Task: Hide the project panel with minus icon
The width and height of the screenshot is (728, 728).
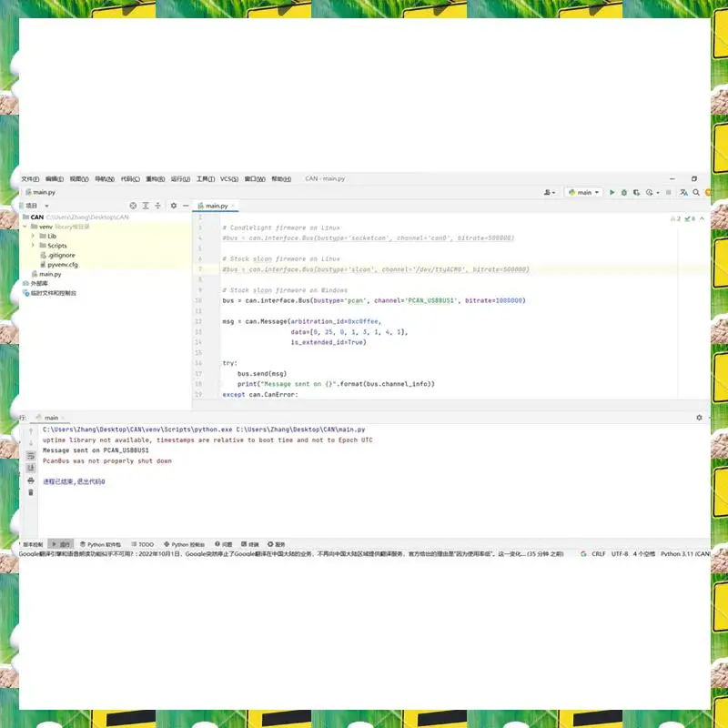Action: click(186, 206)
